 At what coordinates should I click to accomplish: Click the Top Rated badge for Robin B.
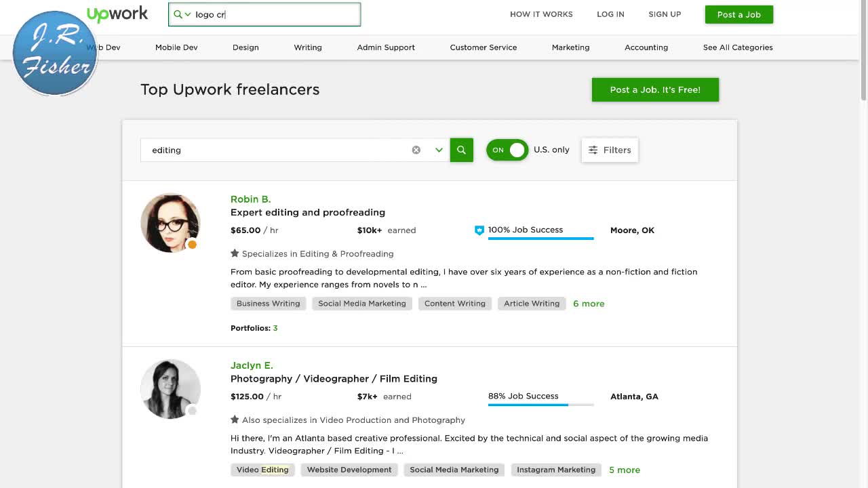(x=479, y=230)
